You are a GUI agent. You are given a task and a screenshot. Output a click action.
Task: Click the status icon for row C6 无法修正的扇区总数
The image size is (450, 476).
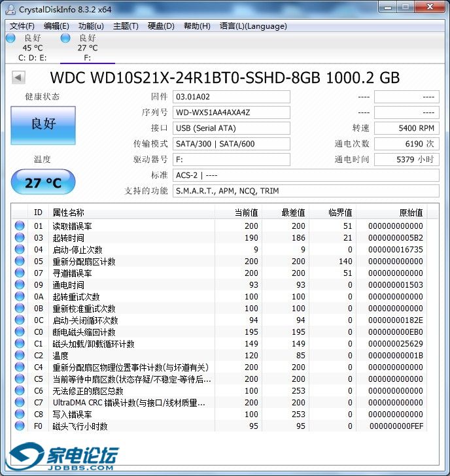(20, 390)
